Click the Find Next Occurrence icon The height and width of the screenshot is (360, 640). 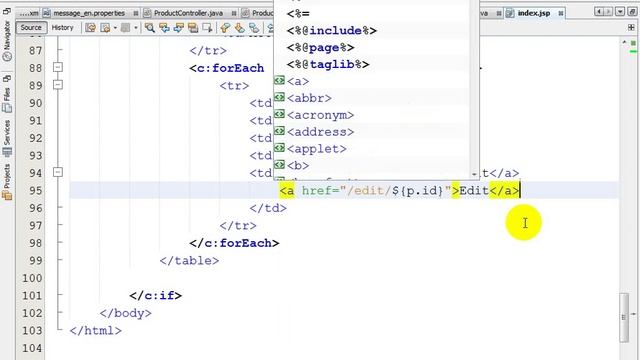tap(178, 28)
